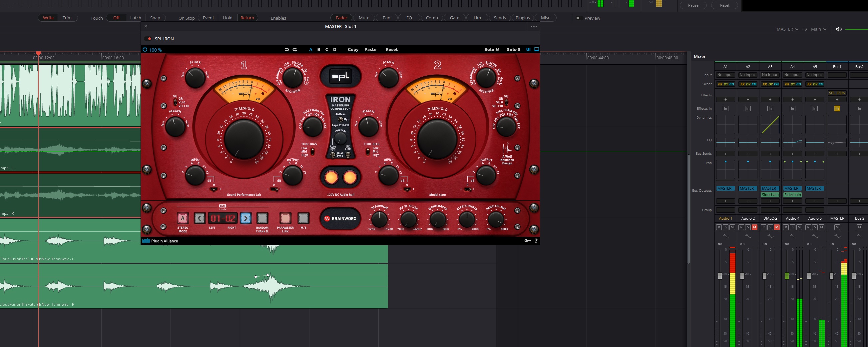Click the undo arrow in plugin toolbar
This screenshot has height=347, width=868.
[287, 49]
